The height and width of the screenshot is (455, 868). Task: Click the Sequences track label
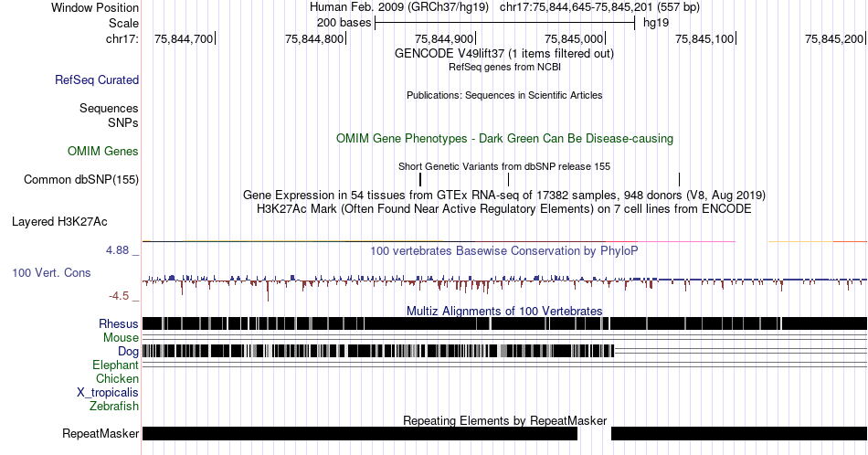109,108
